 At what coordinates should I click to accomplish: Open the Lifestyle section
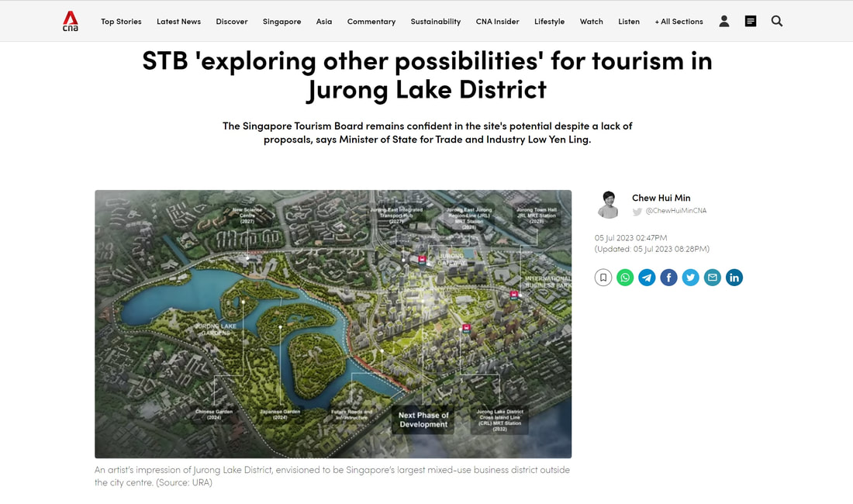point(550,22)
